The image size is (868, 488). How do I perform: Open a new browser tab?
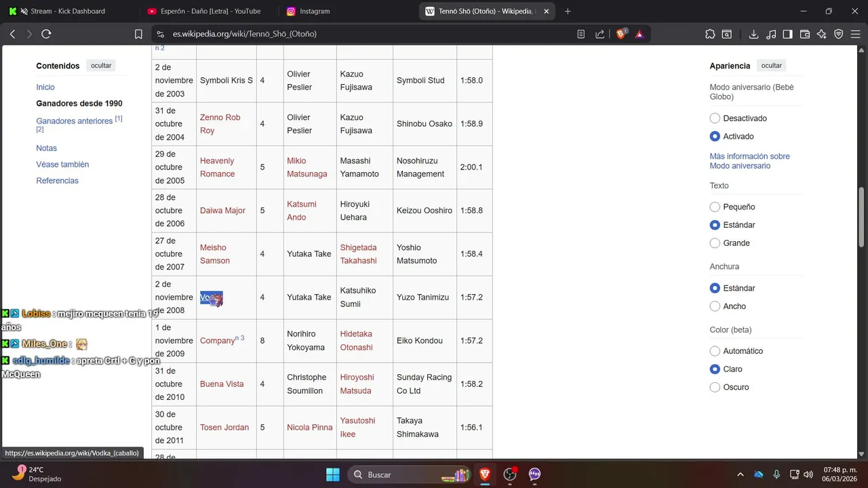568,11
